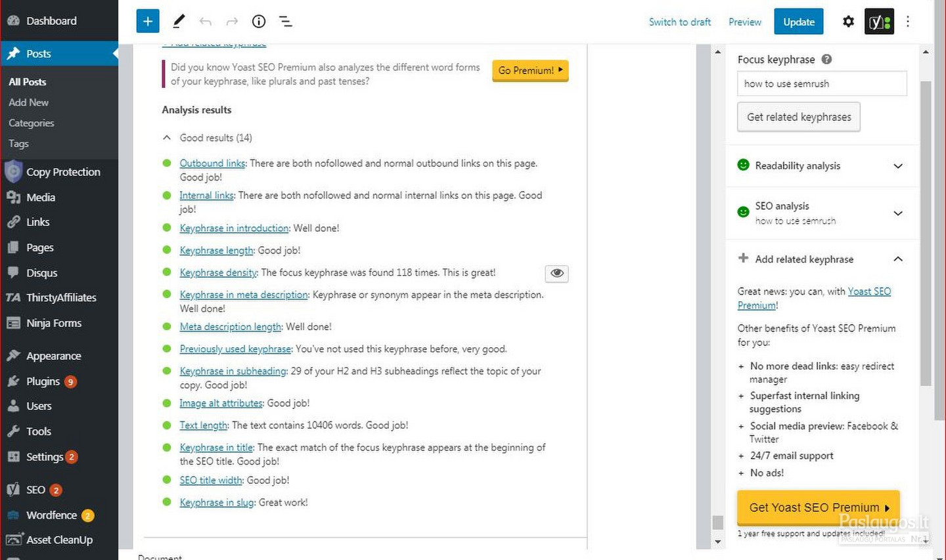Click the Plugins plug icon
Viewport: 946px width, 560px height.
click(13, 381)
